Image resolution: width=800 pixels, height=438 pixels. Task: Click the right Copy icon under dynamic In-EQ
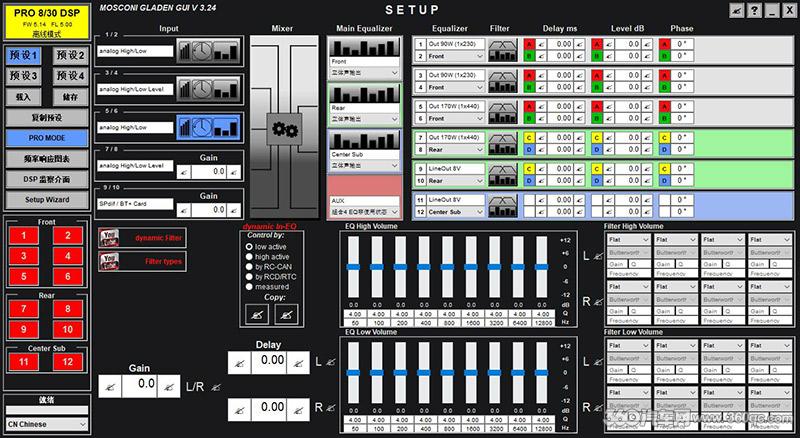pos(286,314)
